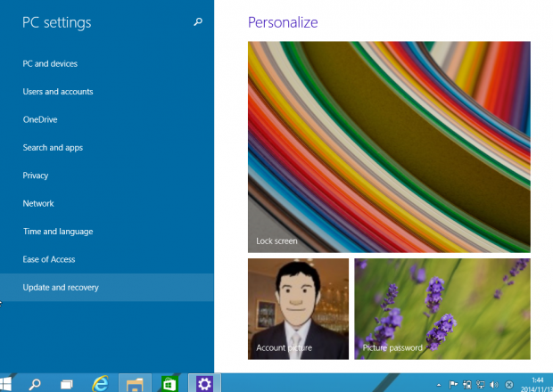Image resolution: width=553 pixels, height=392 pixels.
Task: Open the Action Center flag icon
Action: [453, 385]
